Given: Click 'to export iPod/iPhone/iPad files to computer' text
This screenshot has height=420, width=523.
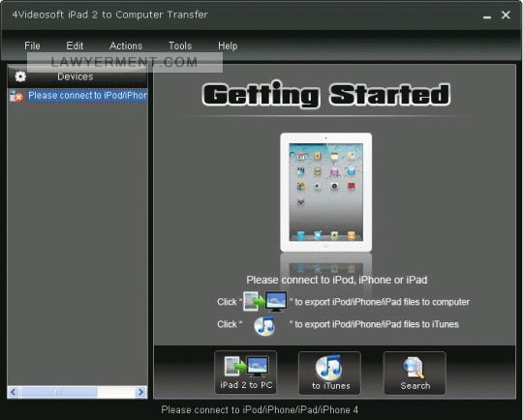Looking at the screenshot, I should (x=382, y=302).
